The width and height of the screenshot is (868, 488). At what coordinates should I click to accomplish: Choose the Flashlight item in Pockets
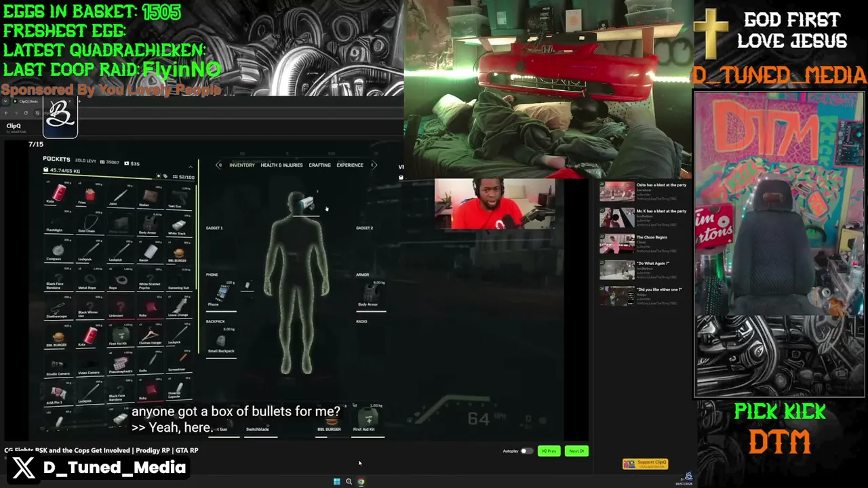point(58,224)
